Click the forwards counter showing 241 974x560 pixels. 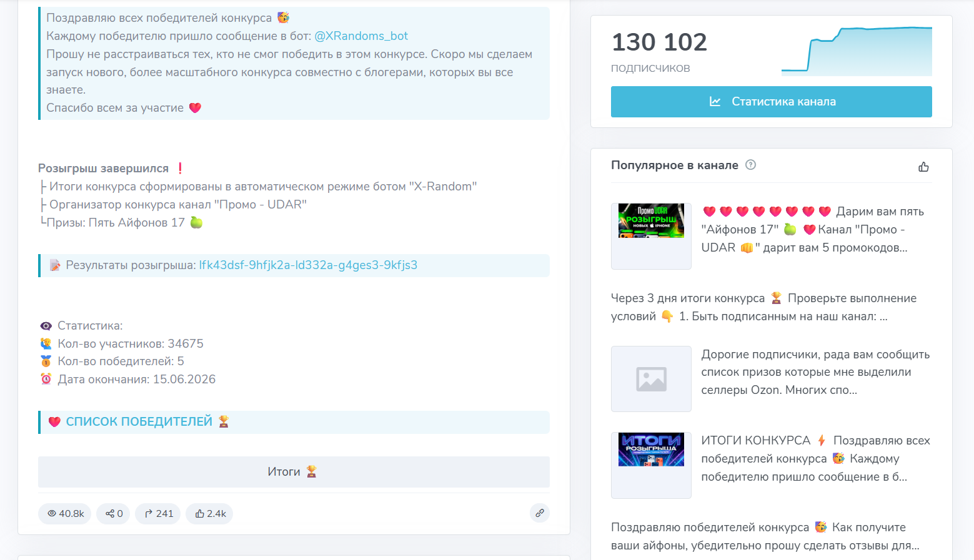click(159, 514)
